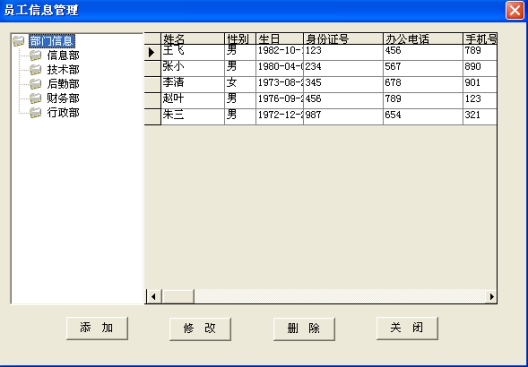
Task: Click the office phone cell 654
Action: (423, 116)
